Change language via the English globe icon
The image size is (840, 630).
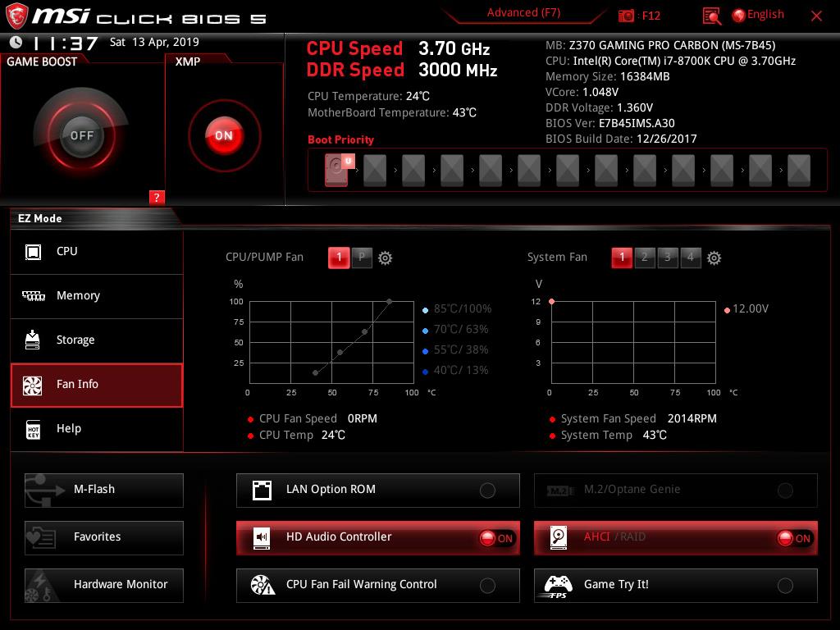[739, 16]
